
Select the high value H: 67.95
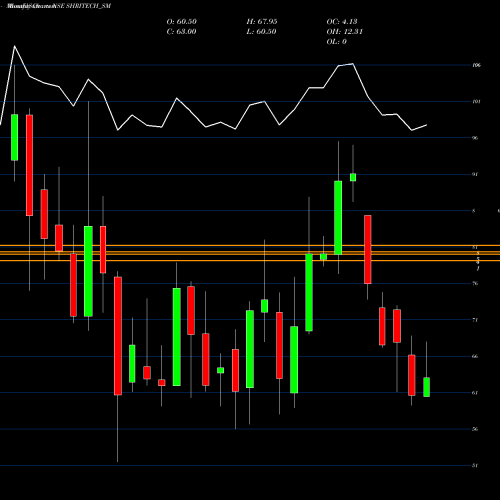[x=262, y=22]
